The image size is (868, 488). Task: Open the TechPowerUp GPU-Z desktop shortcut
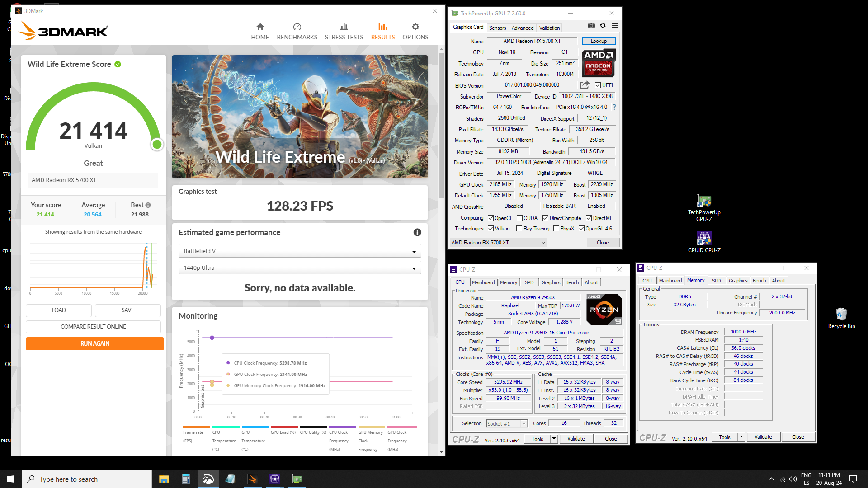(704, 208)
